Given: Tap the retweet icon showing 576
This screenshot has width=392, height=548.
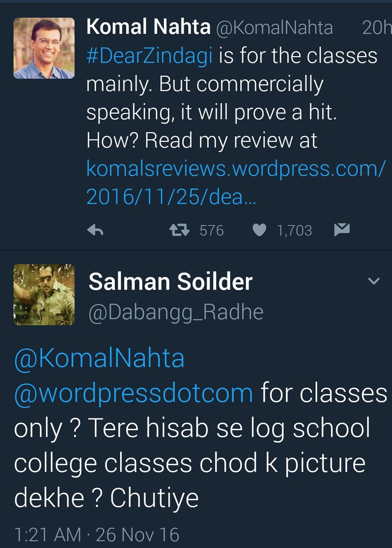Looking at the screenshot, I should (180, 231).
